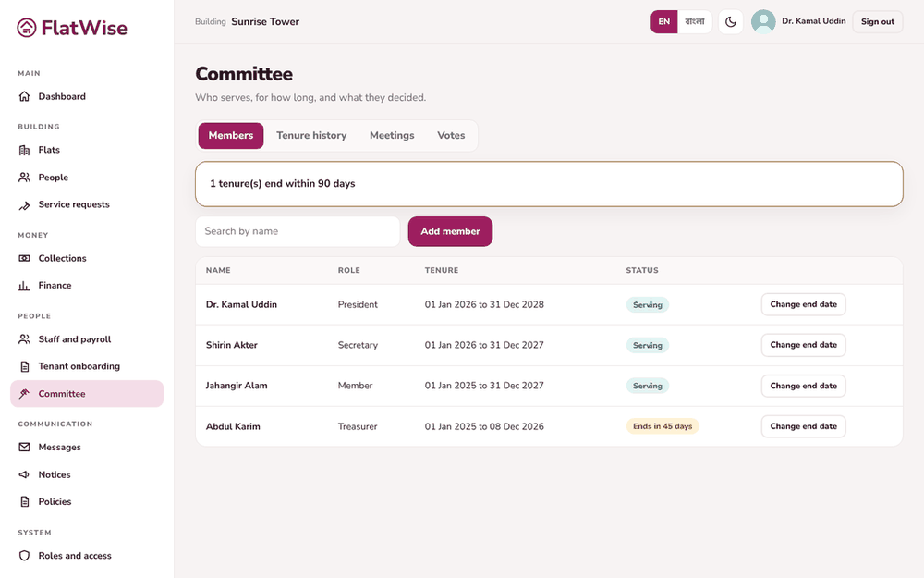The image size is (924, 578).
Task: Click the Treasurer role cell
Action: click(358, 426)
